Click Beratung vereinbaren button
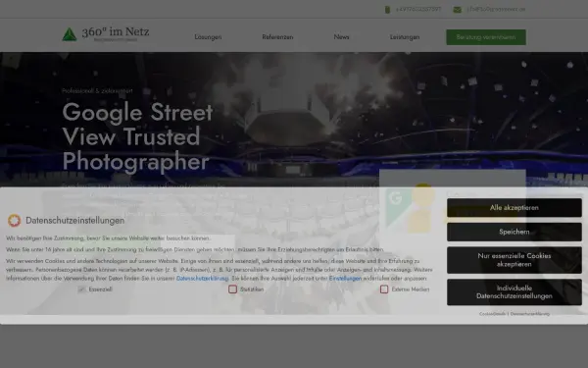This screenshot has height=368, width=588. pos(486,37)
